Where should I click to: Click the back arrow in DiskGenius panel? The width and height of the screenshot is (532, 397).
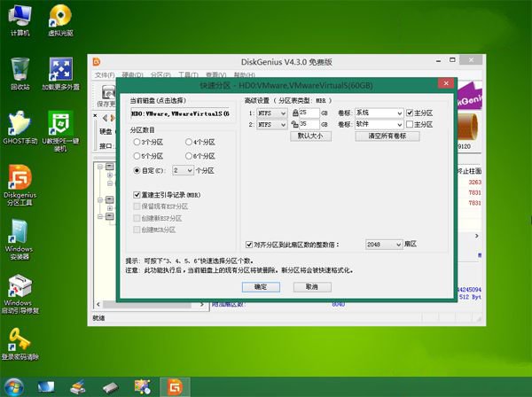106,118
